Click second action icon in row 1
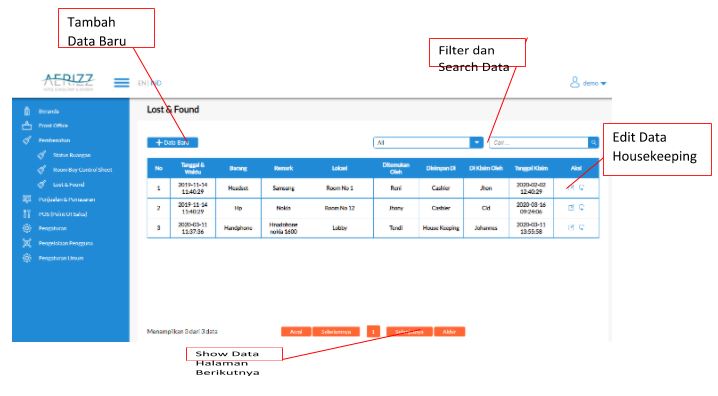This screenshot has height=396, width=718. [582, 188]
